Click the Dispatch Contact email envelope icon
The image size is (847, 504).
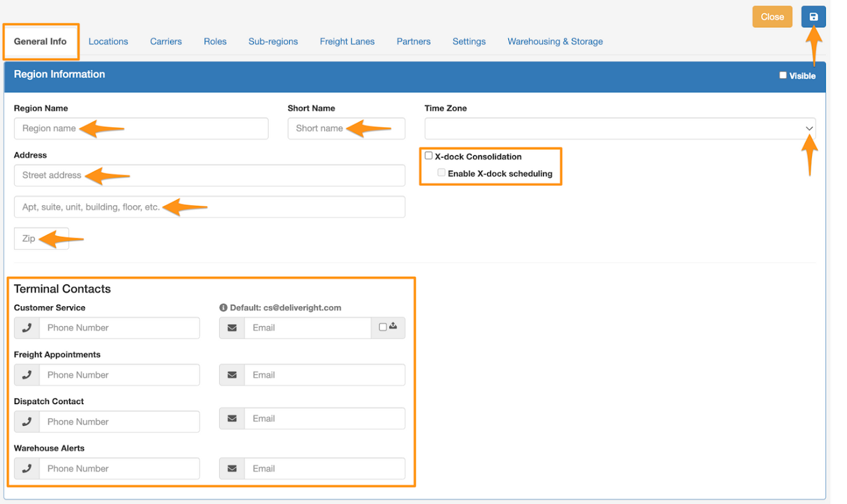point(232,419)
